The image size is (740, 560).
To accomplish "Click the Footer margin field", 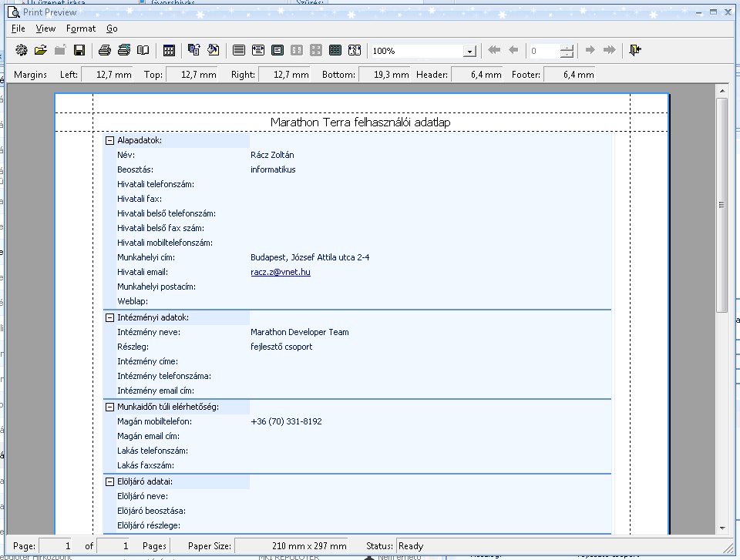I will click(569, 75).
